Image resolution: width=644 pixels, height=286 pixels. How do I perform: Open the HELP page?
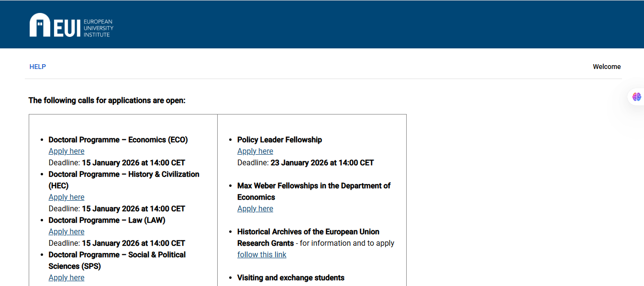coord(37,67)
